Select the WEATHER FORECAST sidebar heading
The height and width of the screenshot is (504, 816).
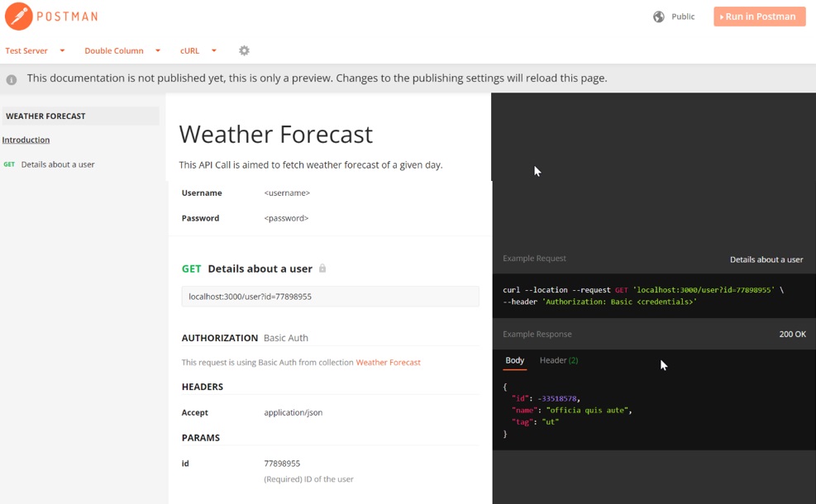[x=80, y=116]
